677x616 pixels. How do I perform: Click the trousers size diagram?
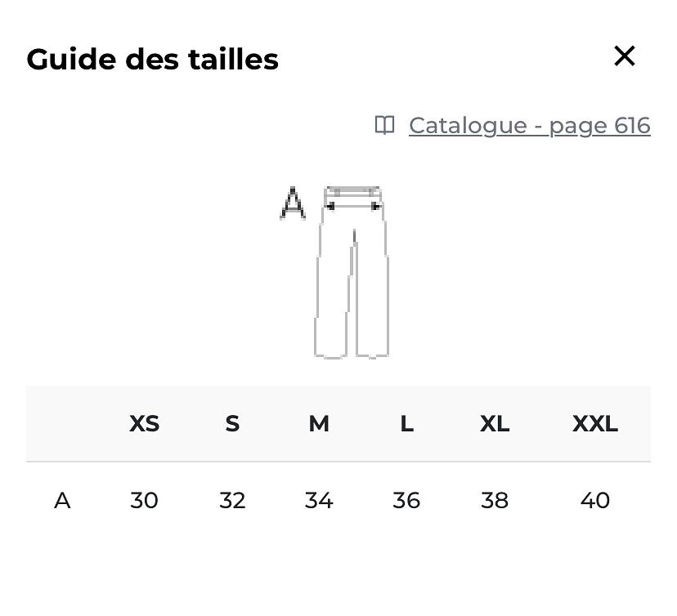(x=352, y=272)
